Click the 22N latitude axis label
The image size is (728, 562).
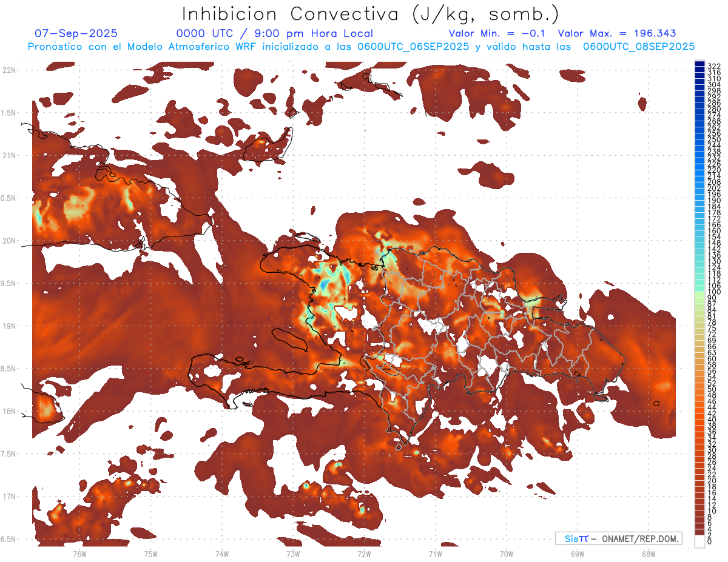(9, 70)
